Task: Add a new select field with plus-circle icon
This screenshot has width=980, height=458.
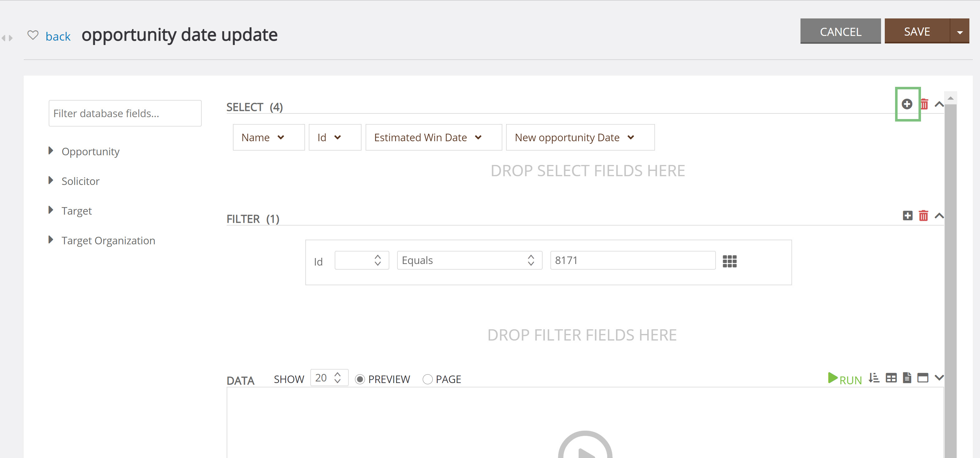Action: click(x=907, y=104)
